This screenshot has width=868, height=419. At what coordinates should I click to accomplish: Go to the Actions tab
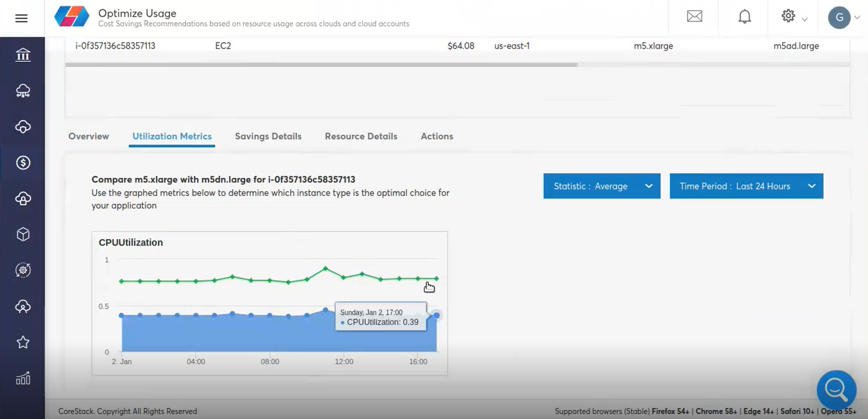click(x=437, y=136)
